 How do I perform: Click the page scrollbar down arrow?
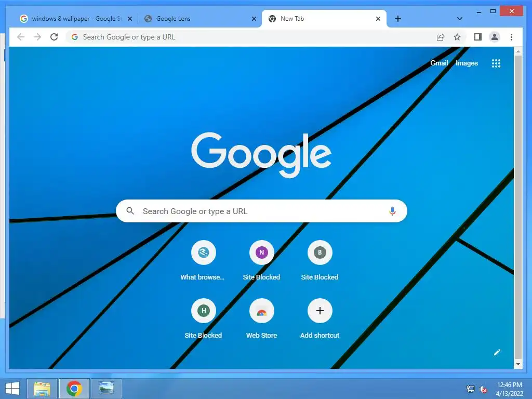(x=518, y=364)
